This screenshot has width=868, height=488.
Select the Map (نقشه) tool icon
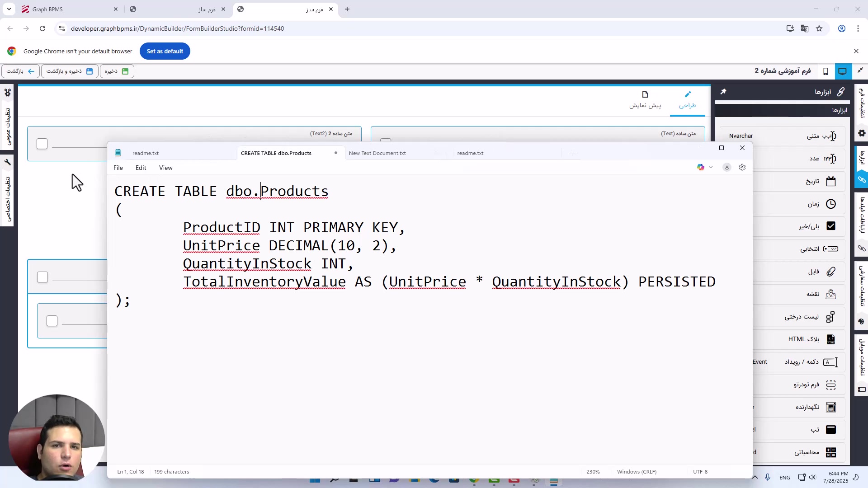pyautogui.click(x=830, y=294)
